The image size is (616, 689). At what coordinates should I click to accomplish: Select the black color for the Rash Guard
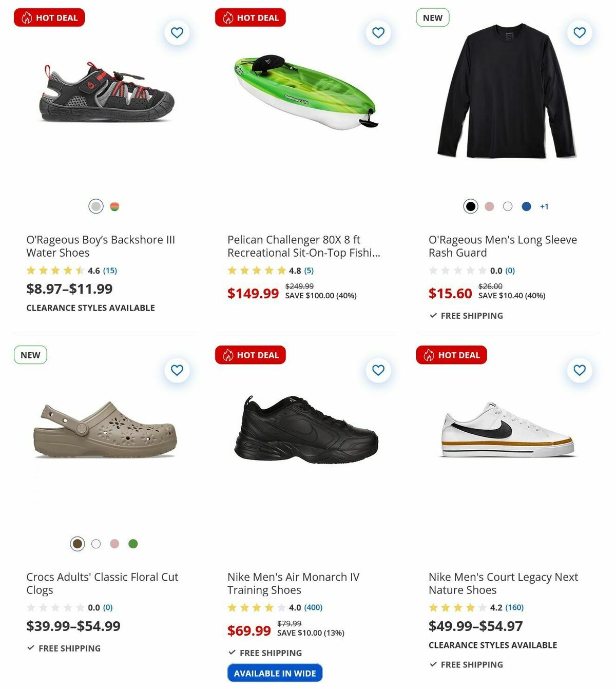click(x=471, y=206)
